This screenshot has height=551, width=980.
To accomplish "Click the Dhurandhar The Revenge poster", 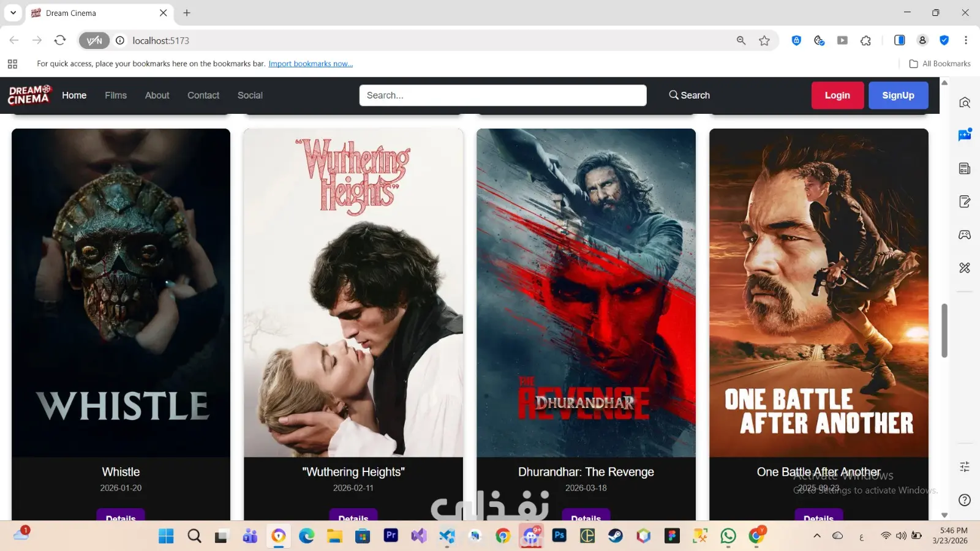I will 586,293.
